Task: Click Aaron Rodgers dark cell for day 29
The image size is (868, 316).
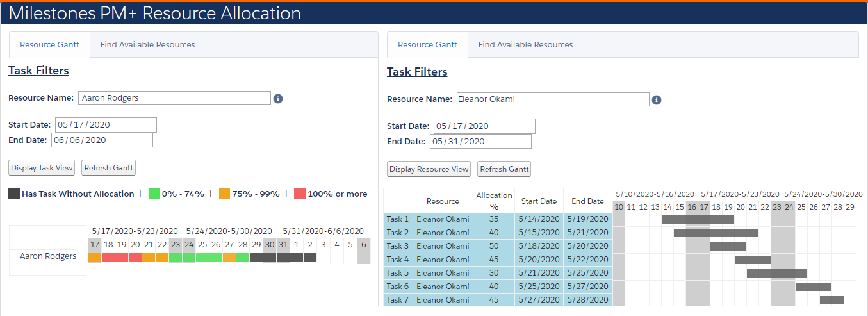Action: tap(256, 258)
